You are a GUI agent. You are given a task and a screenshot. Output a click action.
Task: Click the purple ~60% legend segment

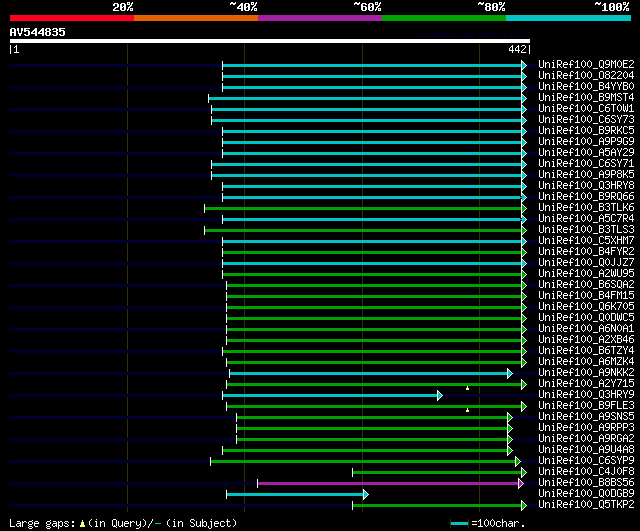(320, 18)
